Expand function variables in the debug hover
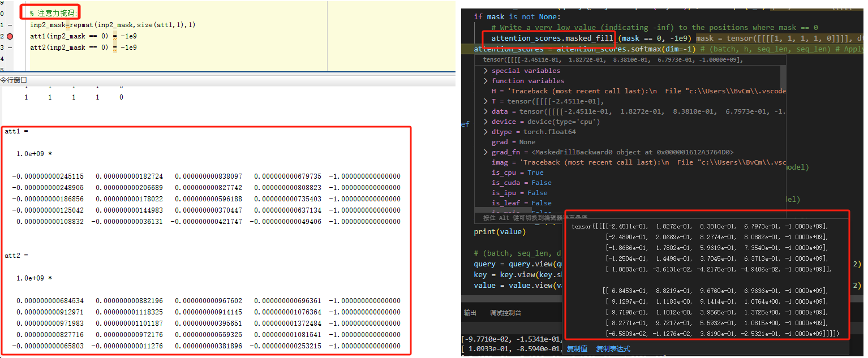Viewport: 868px width, 358px height. coord(485,81)
